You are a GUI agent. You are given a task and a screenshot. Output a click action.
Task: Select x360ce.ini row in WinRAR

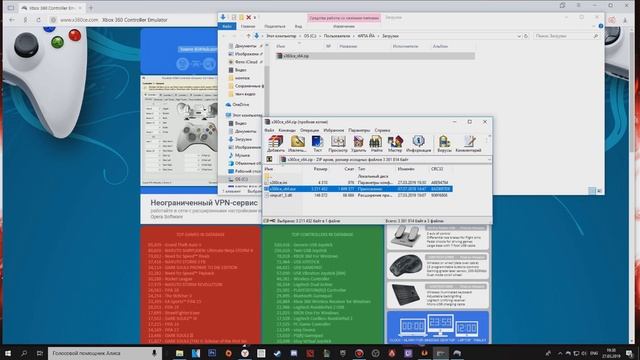click(358, 182)
